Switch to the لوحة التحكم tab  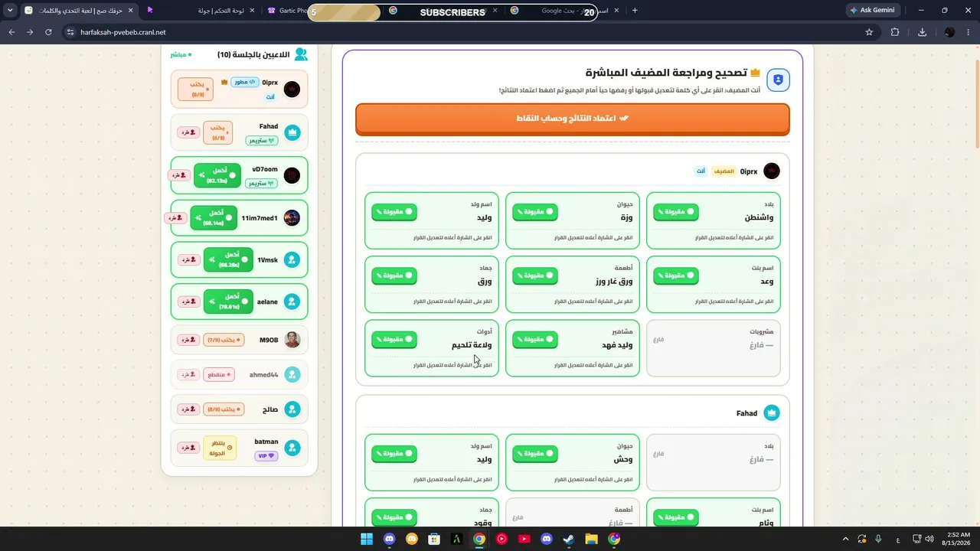202,11
